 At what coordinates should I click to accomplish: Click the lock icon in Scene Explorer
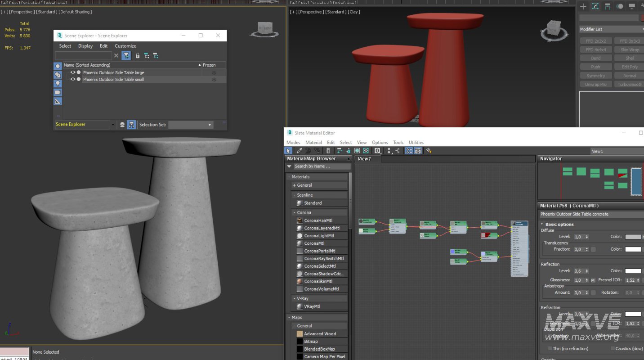pyautogui.click(x=138, y=56)
